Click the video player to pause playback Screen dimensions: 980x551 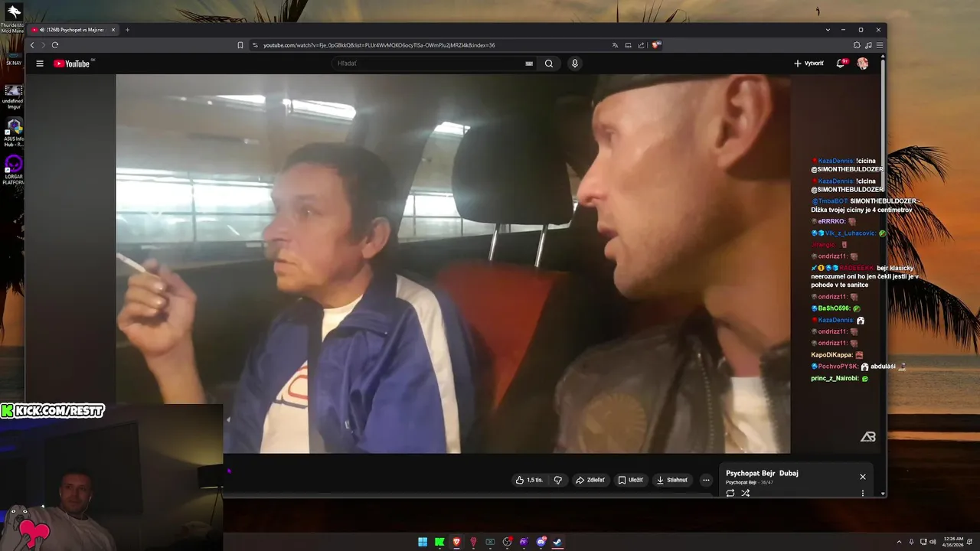pos(453,263)
